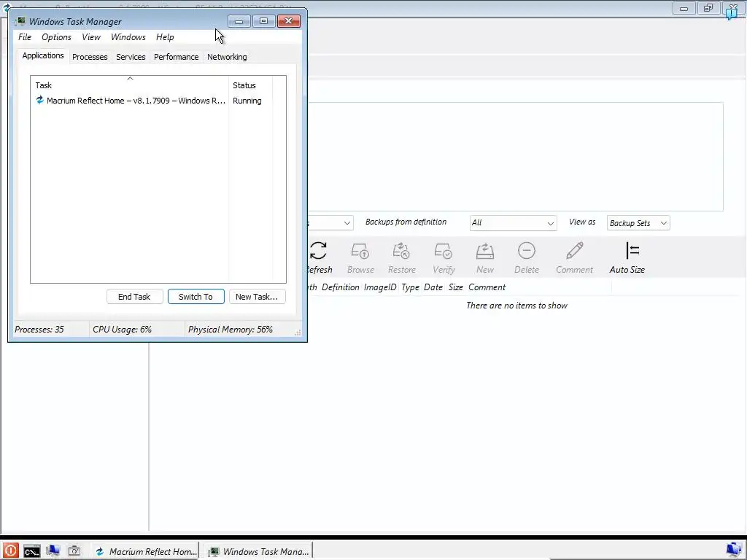Click the Delete icon in Macrium Reflect
The height and width of the screenshot is (560, 747).
click(527, 251)
